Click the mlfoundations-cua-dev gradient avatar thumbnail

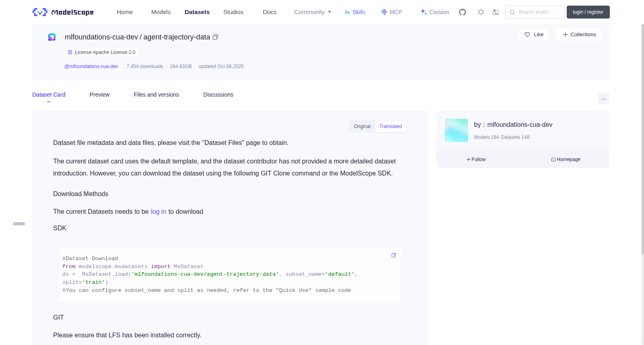click(456, 130)
